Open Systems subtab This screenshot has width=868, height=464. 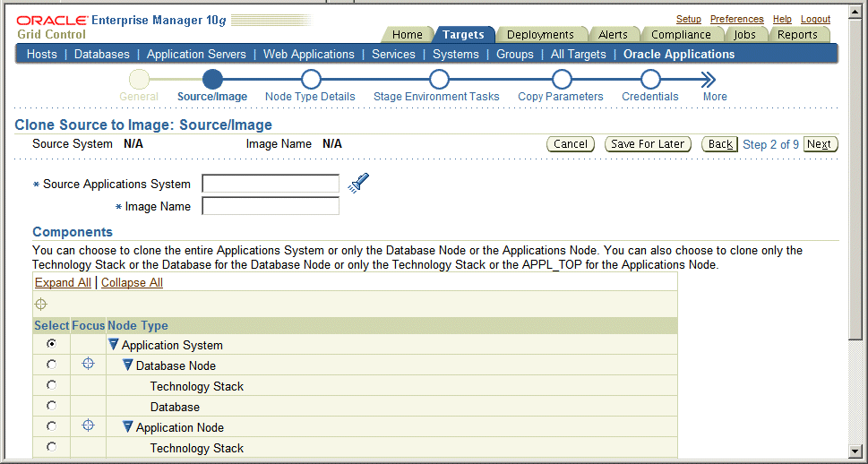point(456,55)
